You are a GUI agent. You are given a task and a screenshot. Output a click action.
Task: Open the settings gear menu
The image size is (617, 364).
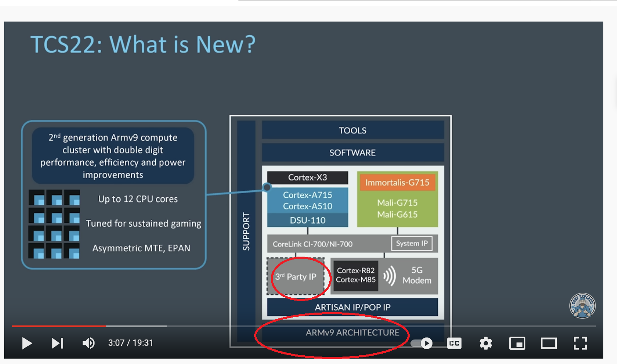point(486,343)
